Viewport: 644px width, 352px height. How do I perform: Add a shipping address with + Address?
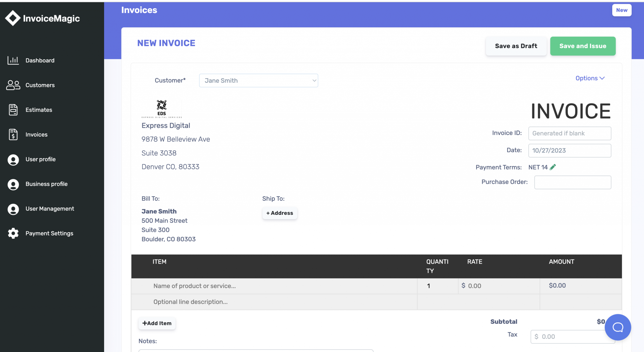coord(279,213)
